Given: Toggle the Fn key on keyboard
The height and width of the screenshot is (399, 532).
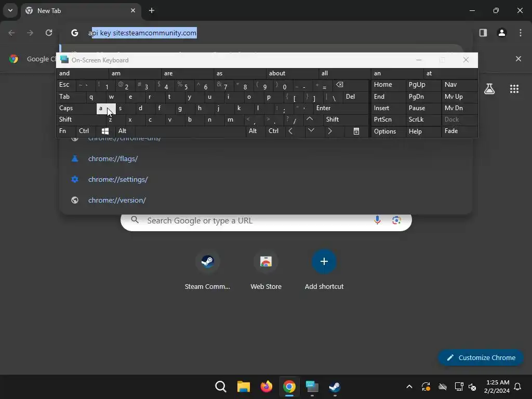Looking at the screenshot, I should pyautogui.click(x=66, y=131).
